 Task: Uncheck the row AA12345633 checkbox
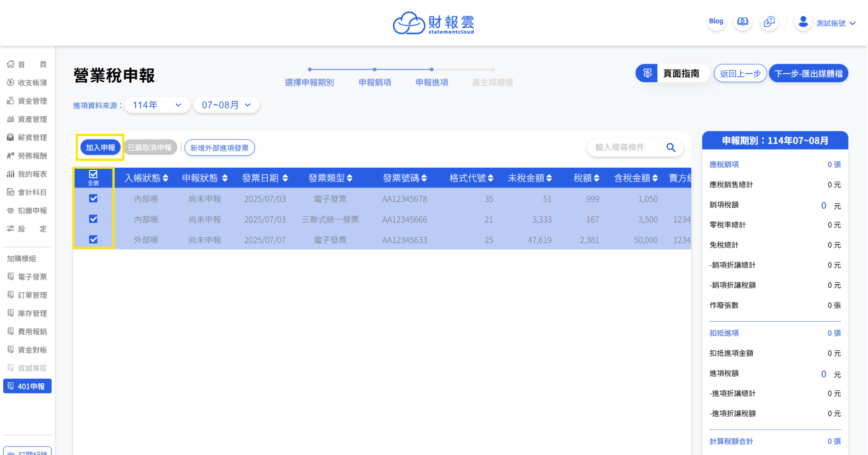(93, 239)
